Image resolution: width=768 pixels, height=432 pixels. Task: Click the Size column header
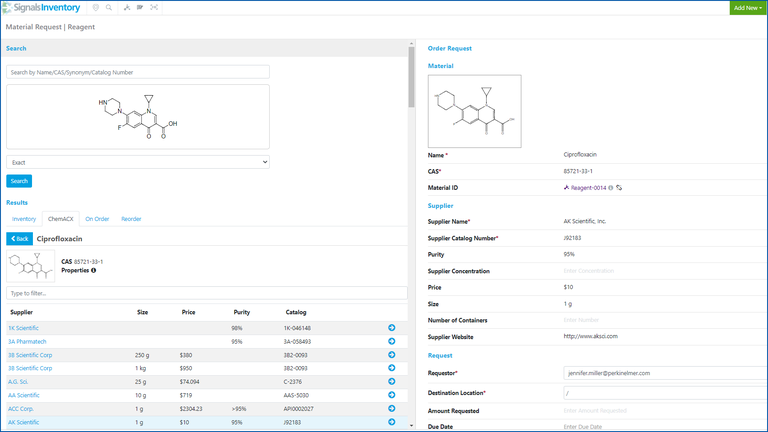click(x=143, y=312)
